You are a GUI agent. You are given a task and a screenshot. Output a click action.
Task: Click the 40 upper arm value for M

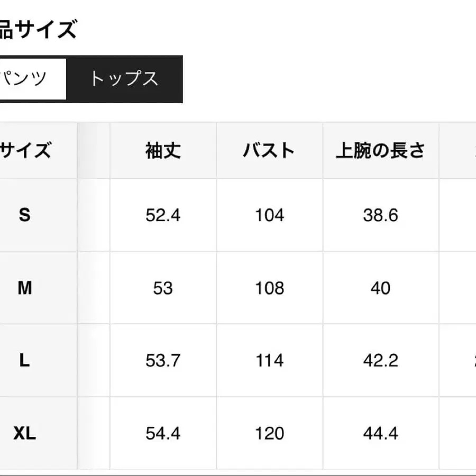pyautogui.click(x=380, y=288)
